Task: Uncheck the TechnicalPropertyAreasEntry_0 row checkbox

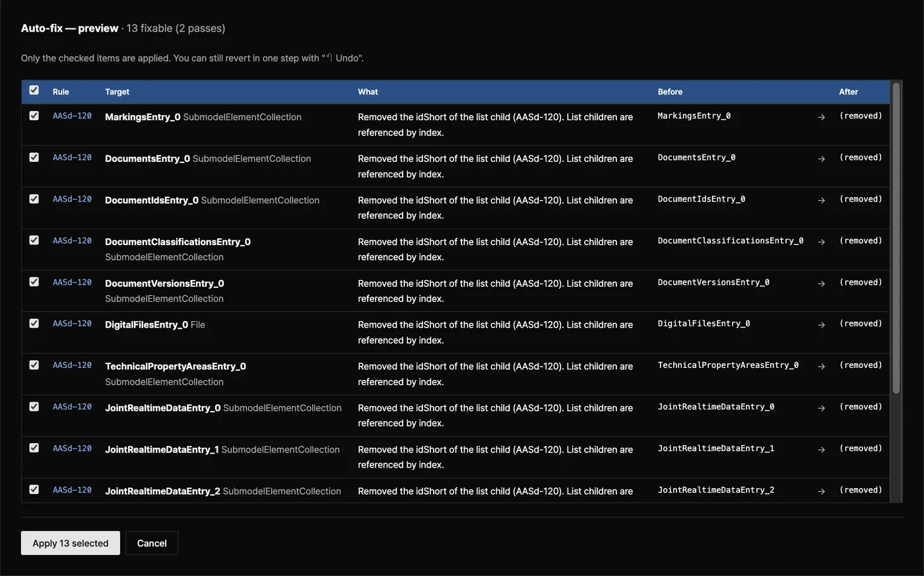Action: 34,365
